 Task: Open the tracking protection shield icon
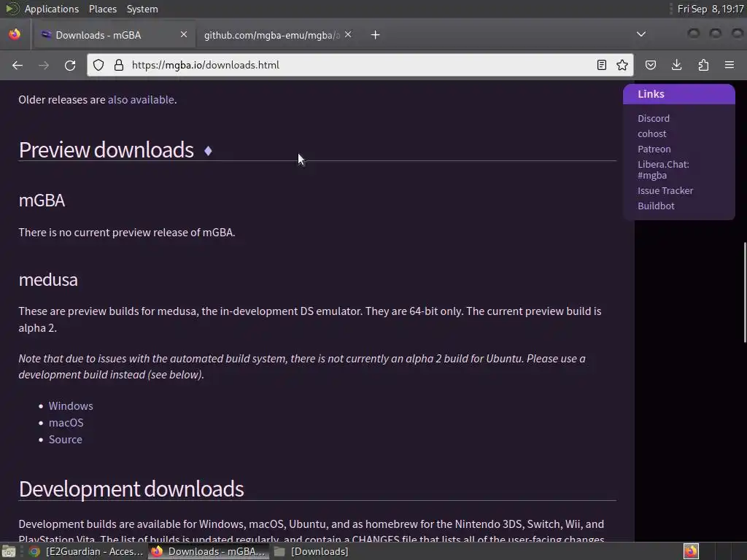(98, 65)
